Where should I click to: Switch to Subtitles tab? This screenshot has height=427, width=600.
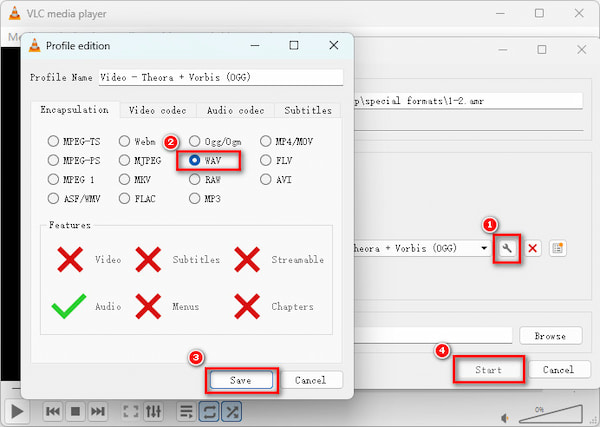(308, 111)
